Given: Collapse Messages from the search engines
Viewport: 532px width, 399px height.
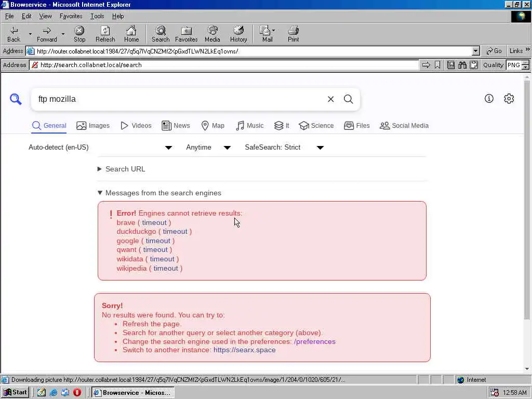Looking at the screenshot, I should [x=159, y=193].
